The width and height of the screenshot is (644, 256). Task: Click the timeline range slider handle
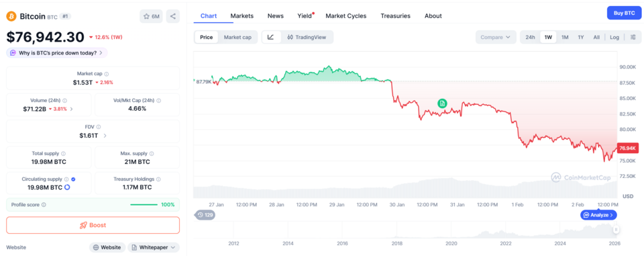tap(616, 230)
